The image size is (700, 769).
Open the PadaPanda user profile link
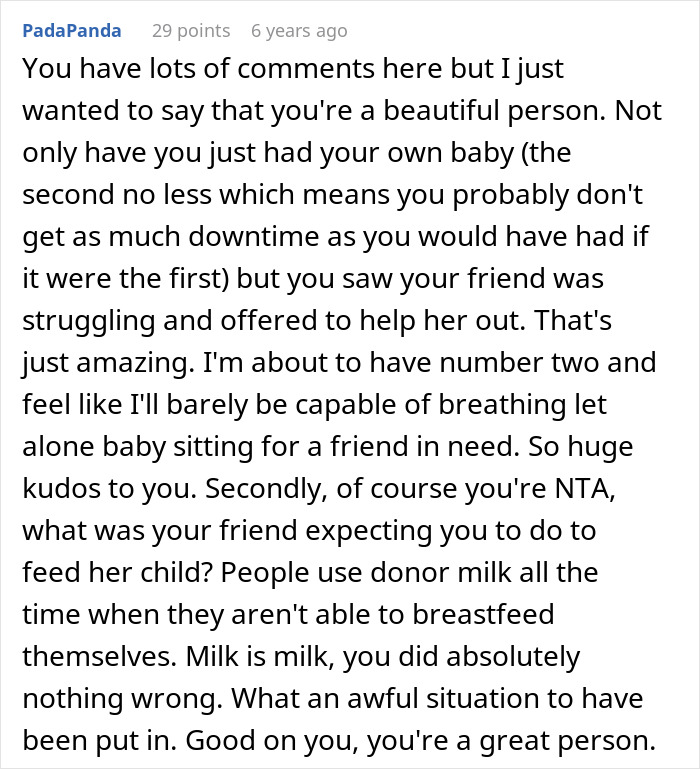71,31
